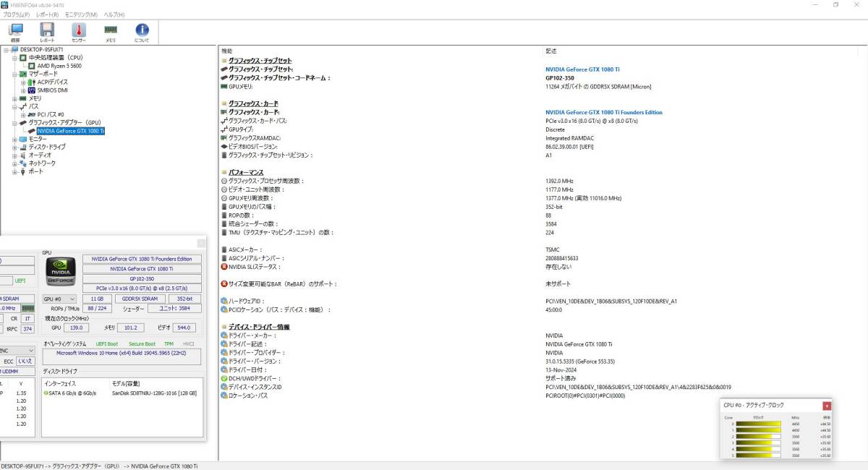Expand the ディスク・ドライブ tree node

14,147
